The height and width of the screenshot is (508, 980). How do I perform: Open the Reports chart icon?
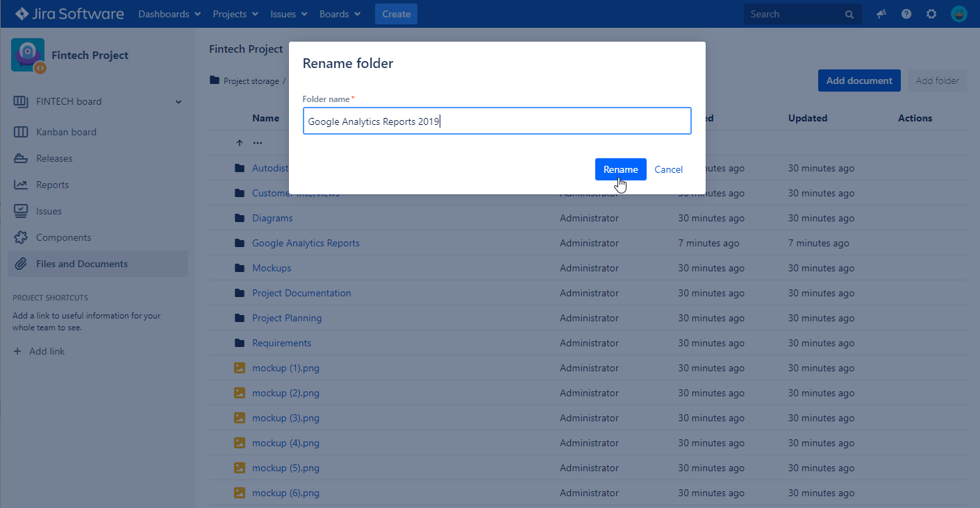(21, 185)
